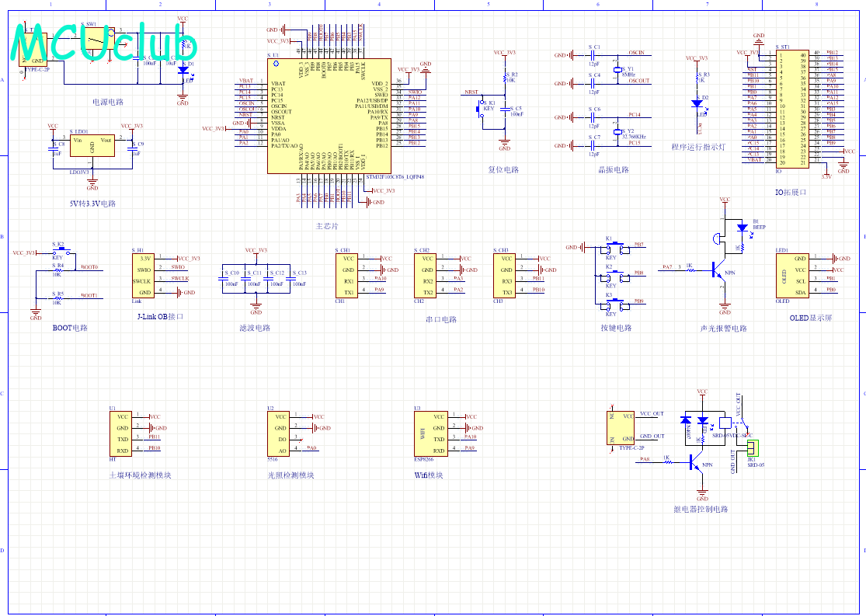Click the MCUclub watermark logo

(x=104, y=43)
